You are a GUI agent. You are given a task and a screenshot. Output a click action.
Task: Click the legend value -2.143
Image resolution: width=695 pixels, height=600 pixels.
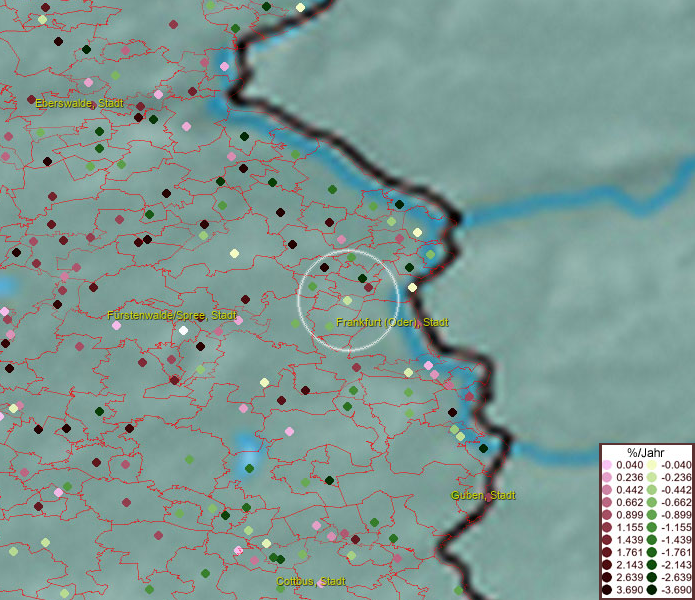(x=676, y=565)
